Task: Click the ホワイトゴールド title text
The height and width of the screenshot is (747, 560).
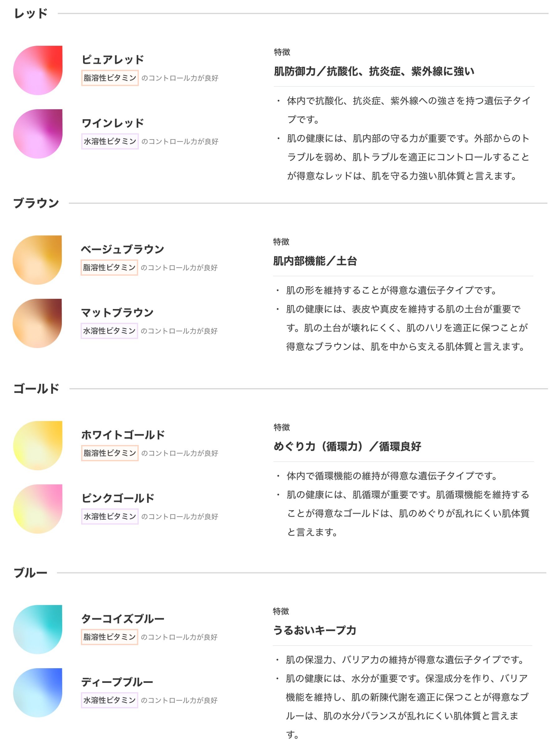Action: tap(123, 435)
